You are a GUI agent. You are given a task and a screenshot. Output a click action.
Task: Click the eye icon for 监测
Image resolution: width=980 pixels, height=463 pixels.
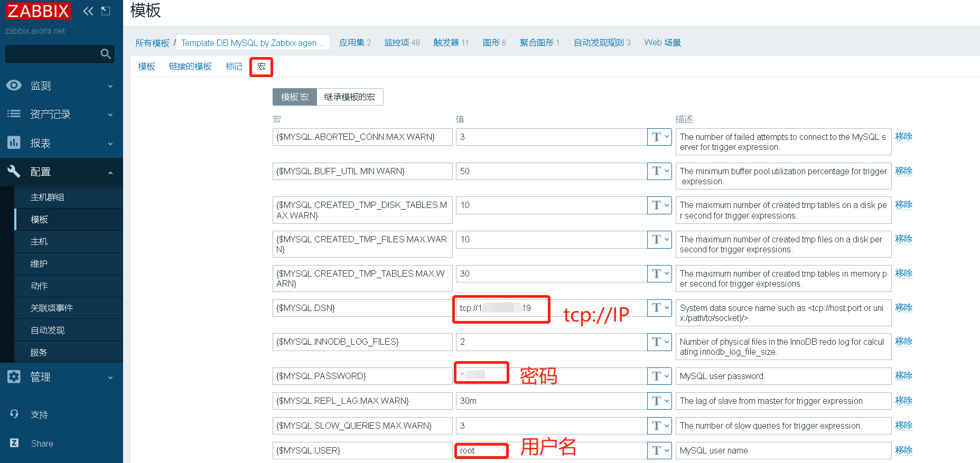[14, 86]
